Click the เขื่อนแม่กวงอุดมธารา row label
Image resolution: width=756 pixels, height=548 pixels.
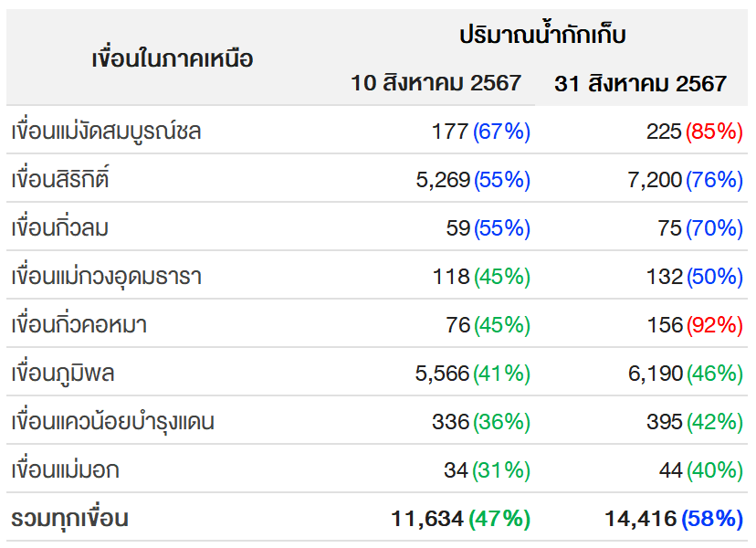pyautogui.click(x=106, y=277)
